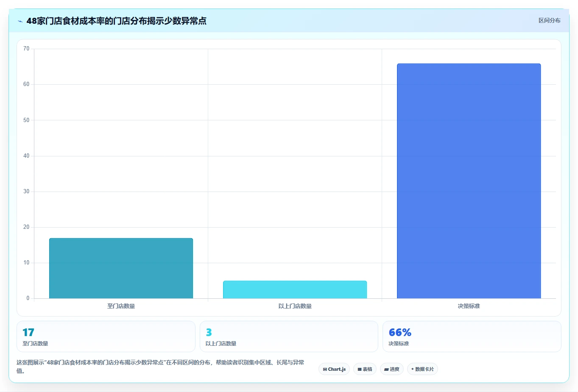Viewport: 578px width, 392px height.
Task: Click the y-axis value 40
Action: click(x=26, y=156)
